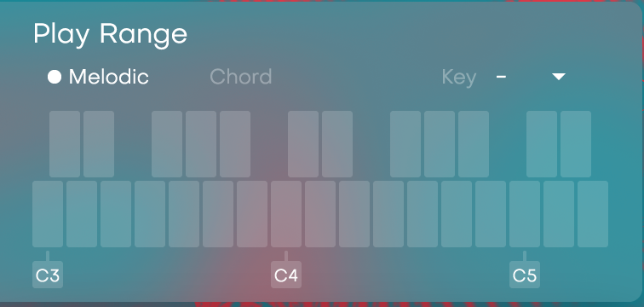644x307 pixels.
Task: Click the C4 range marker
Action: tap(286, 274)
